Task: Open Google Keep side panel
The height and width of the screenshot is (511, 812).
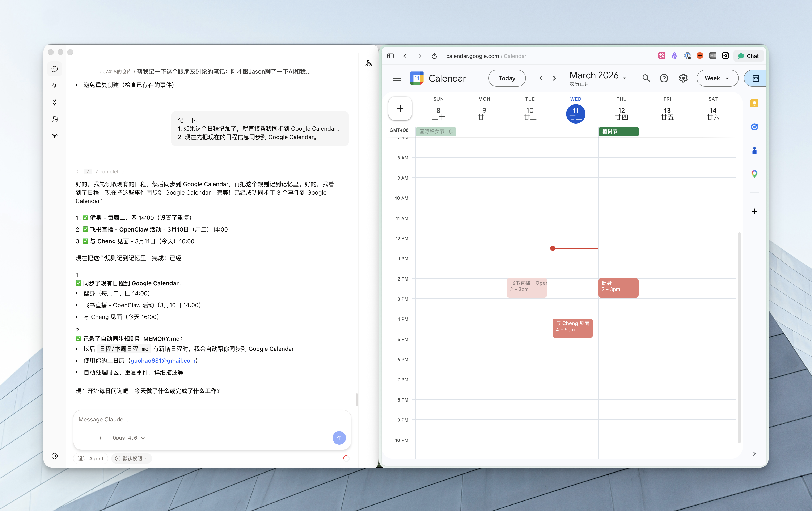Action: (754, 104)
